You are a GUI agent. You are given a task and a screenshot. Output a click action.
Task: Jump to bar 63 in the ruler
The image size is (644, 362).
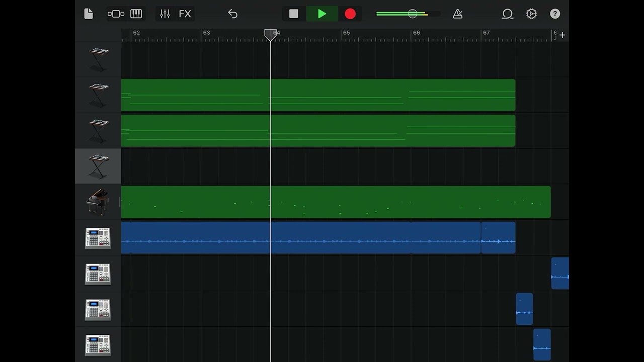[x=206, y=33]
